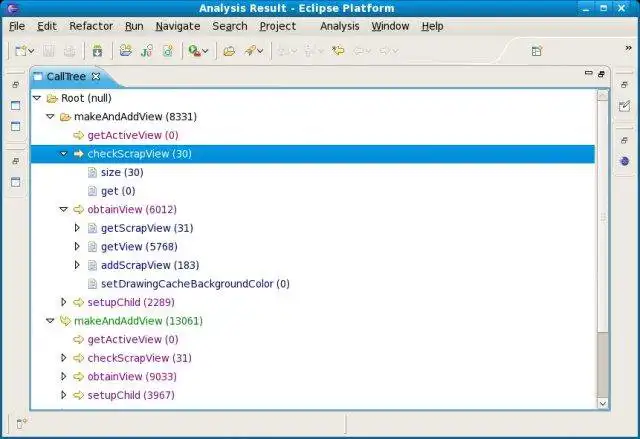Open the Analysis menu
This screenshot has height=439, width=640.
[340, 26]
